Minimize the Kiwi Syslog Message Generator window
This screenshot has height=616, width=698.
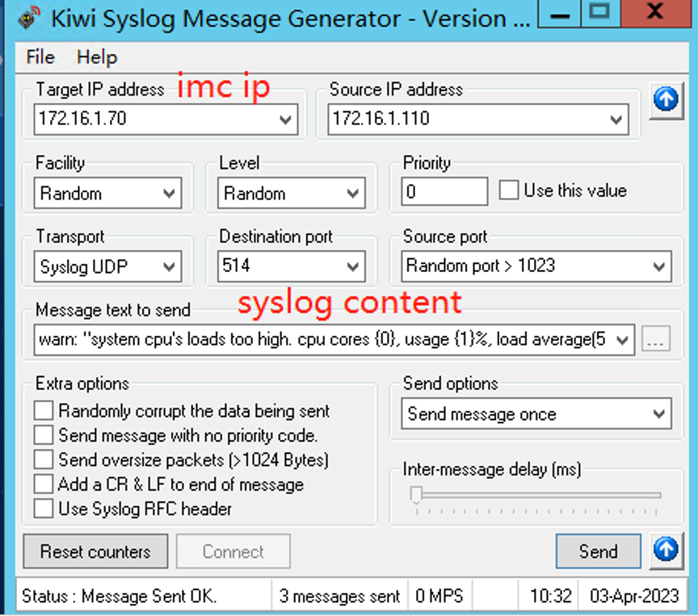click(560, 14)
